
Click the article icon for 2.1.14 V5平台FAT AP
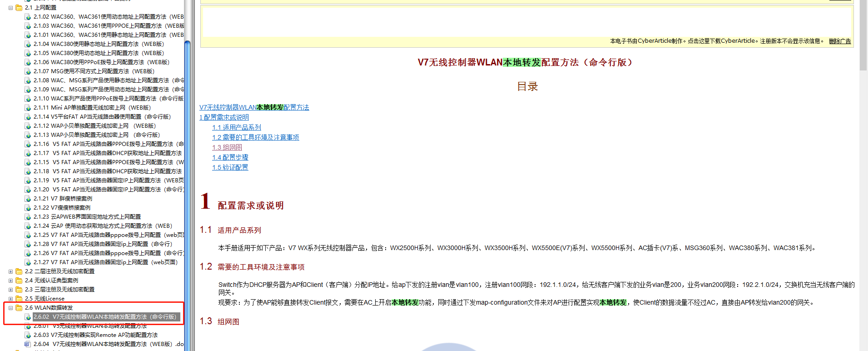point(28,117)
